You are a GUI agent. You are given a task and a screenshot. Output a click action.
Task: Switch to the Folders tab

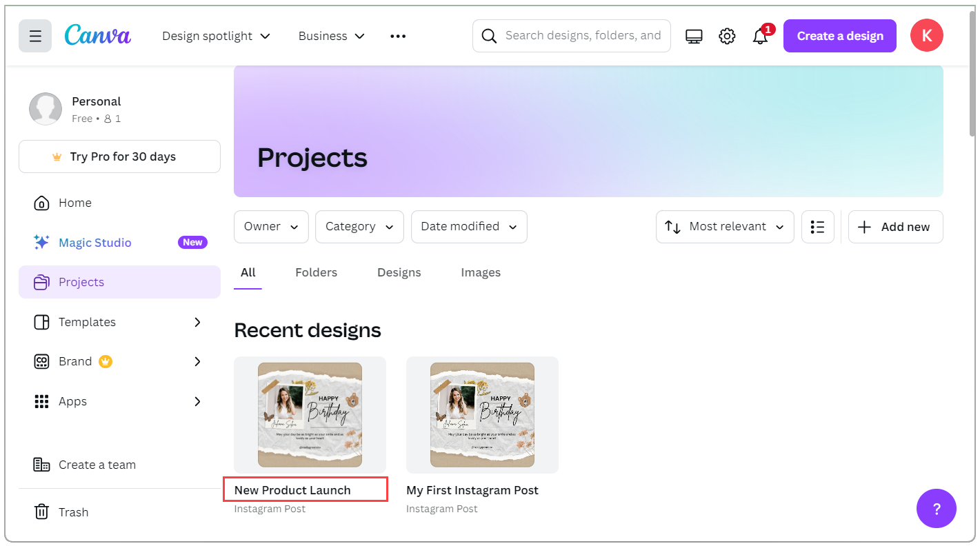(316, 272)
